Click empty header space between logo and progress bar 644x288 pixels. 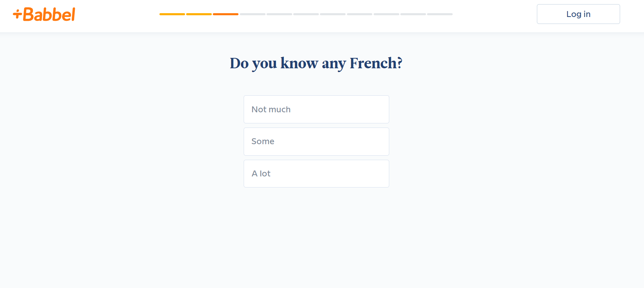point(118,15)
